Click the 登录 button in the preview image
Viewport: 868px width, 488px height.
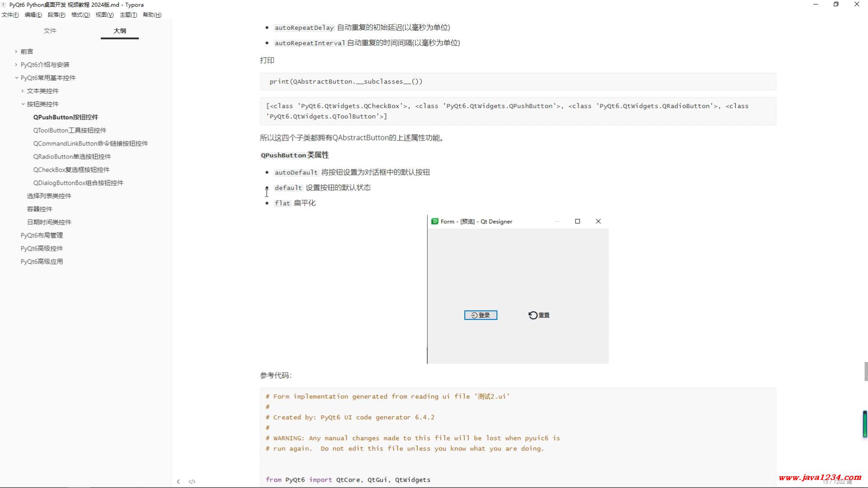[481, 315]
